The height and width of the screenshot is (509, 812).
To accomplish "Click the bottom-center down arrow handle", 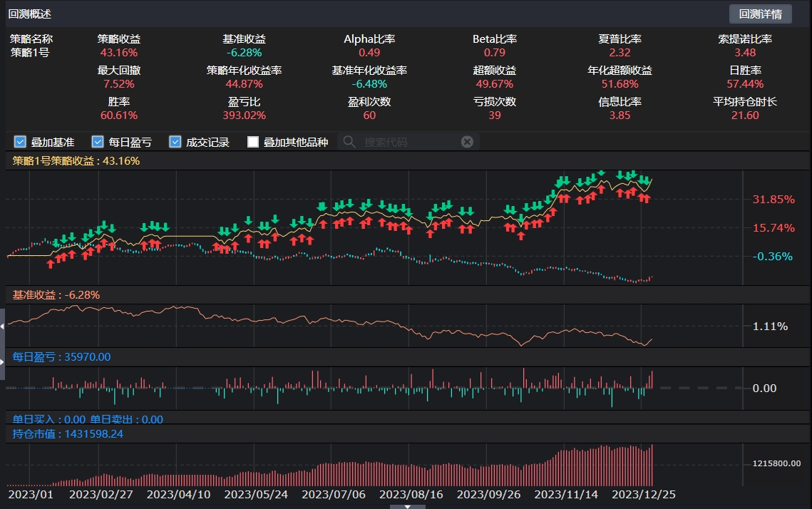I will tap(407, 506).
